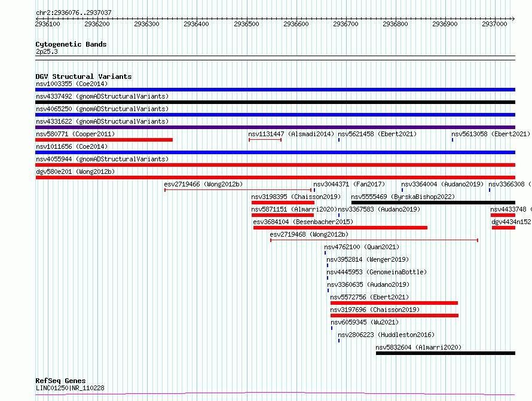Screen dimensions: 532x401
Task: Open the nsv4762100 (Quan2021) label
Action: 362,247
